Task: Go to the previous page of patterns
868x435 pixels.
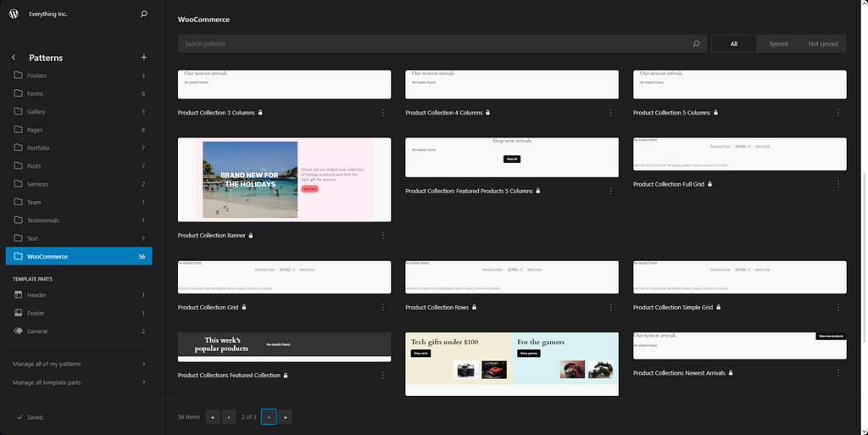Action: 229,416
